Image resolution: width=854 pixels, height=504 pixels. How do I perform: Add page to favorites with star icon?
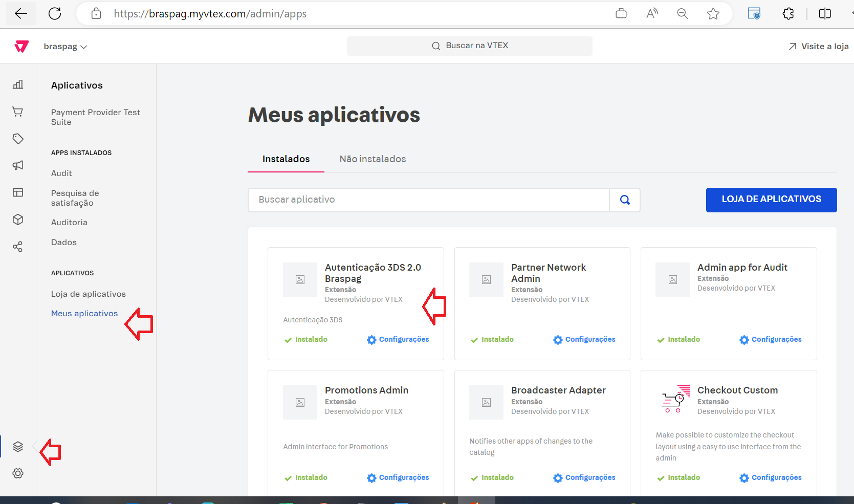[713, 14]
